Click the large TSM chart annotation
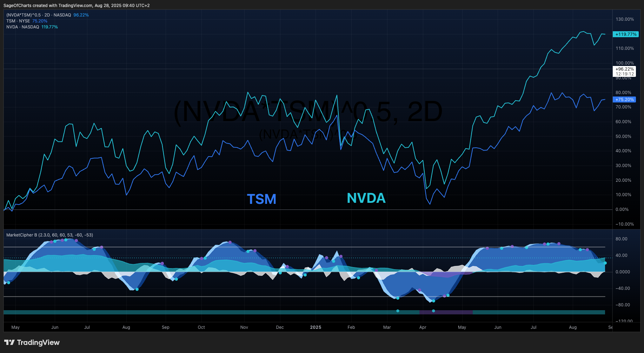The width and height of the screenshot is (644, 353). [x=261, y=199]
